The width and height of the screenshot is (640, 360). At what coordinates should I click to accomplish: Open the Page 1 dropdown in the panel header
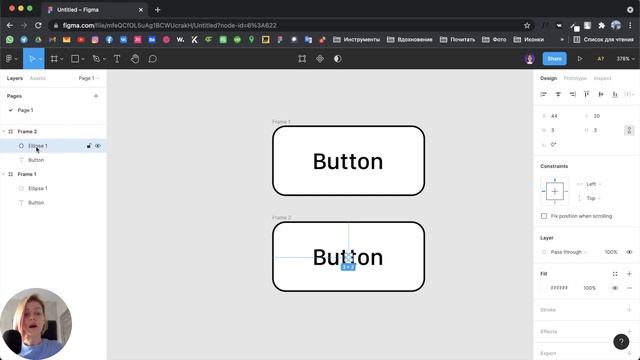(x=89, y=78)
